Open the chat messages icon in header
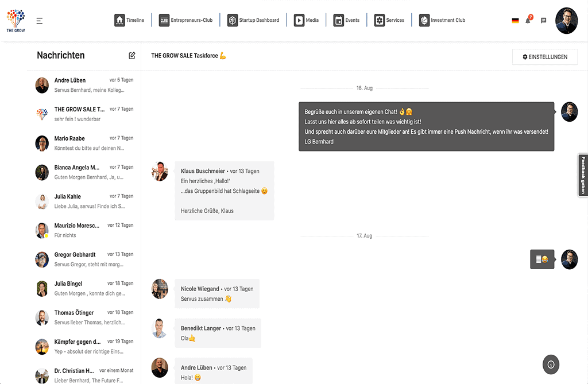The height and width of the screenshot is (384, 588). (x=543, y=21)
